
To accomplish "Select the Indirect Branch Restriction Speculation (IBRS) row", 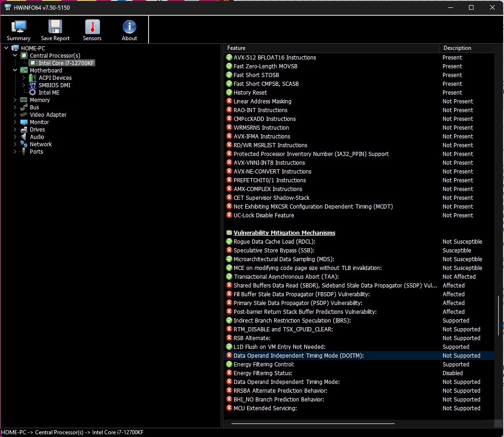I will pyautogui.click(x=359, y=321).
